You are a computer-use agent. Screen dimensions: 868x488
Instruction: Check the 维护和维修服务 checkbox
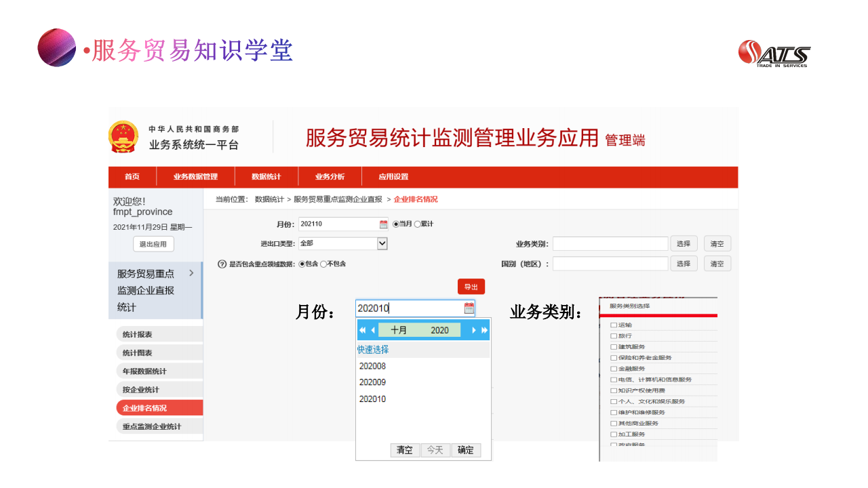click(614, 412)
